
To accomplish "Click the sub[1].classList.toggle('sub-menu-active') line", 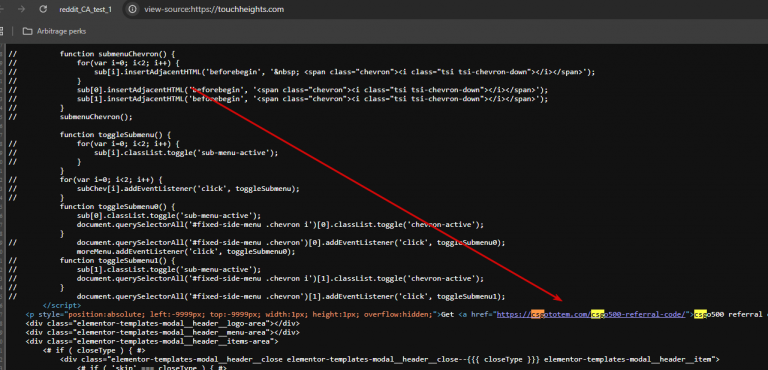I will (x=169, y=269).
